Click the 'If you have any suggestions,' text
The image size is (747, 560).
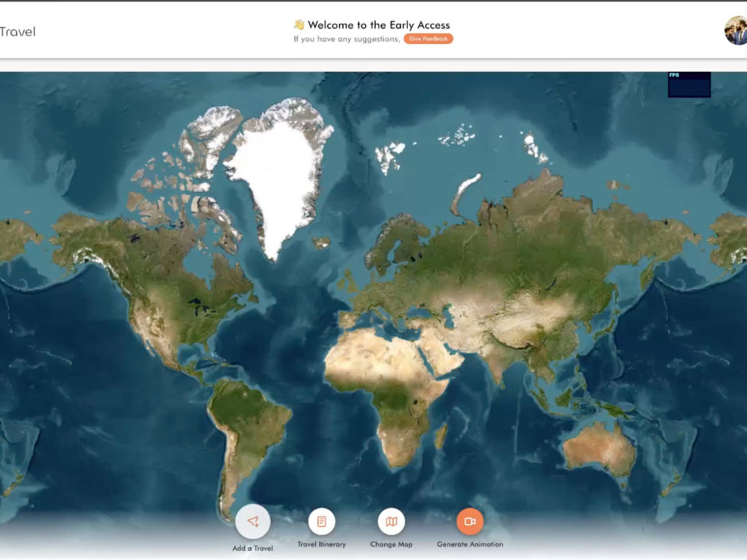(x=347, y=39)
